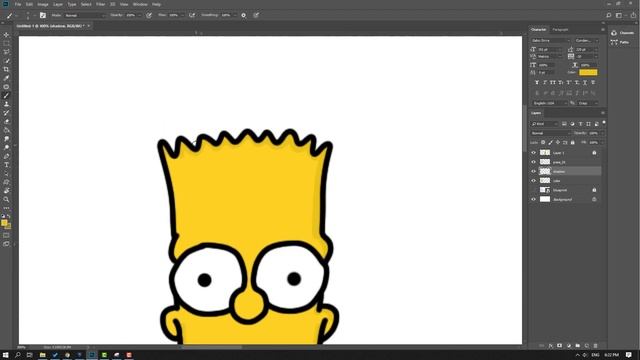Select the Clone Stamp tool
The height and width of the screenshot is (360, 640).
point(6,104)
